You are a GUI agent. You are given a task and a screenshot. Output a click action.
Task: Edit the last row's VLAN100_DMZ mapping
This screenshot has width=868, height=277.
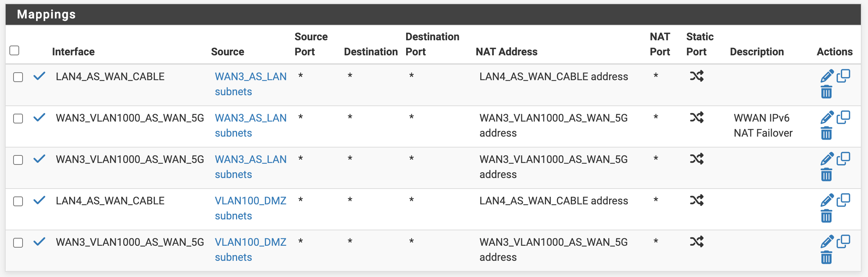click(827, 242)
